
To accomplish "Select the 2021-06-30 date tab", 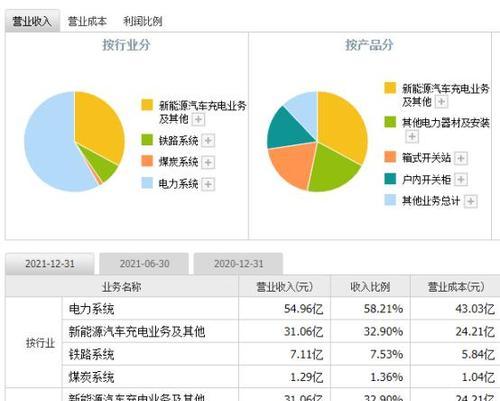I will coord(144,264).
